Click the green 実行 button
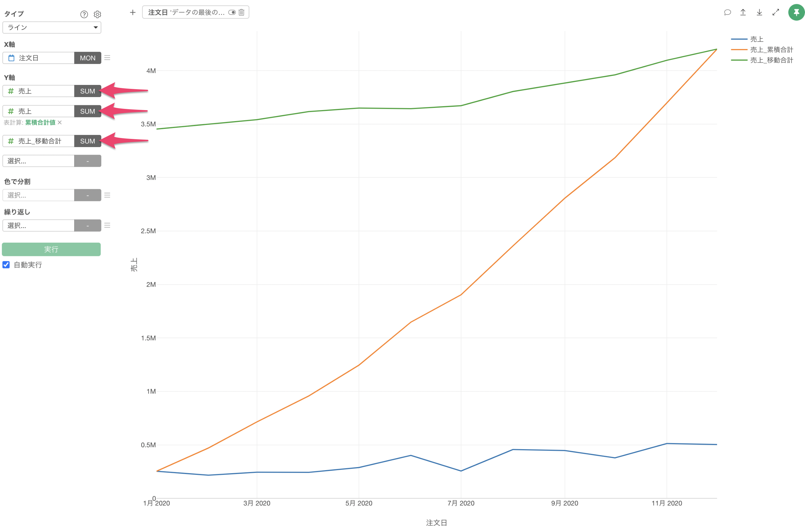 pos(51,249)
